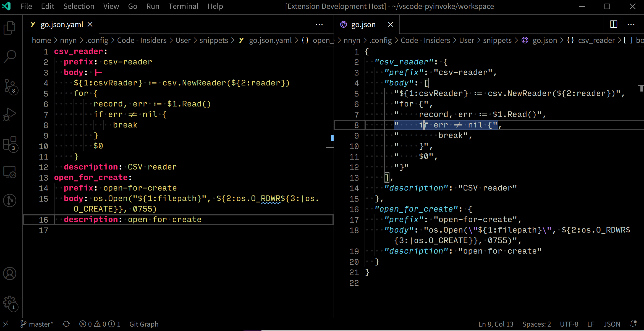The width and height of the screenshot is (644, 331).
Task: Open the Remote Explorer view icon
Action: click(10, 172)
